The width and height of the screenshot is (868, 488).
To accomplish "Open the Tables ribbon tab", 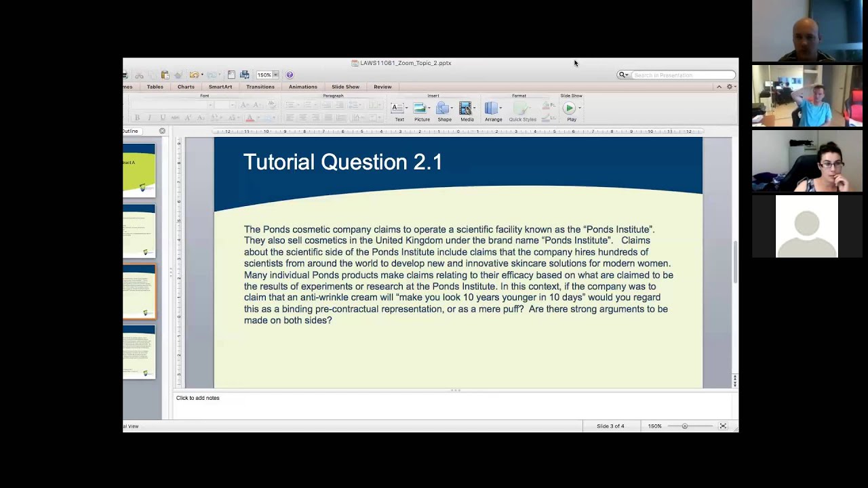I will click(x=155, y=87).
